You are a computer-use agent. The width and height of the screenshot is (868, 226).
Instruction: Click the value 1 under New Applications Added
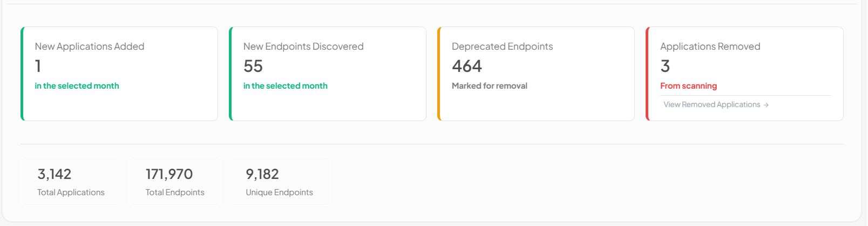coord(38,66)
